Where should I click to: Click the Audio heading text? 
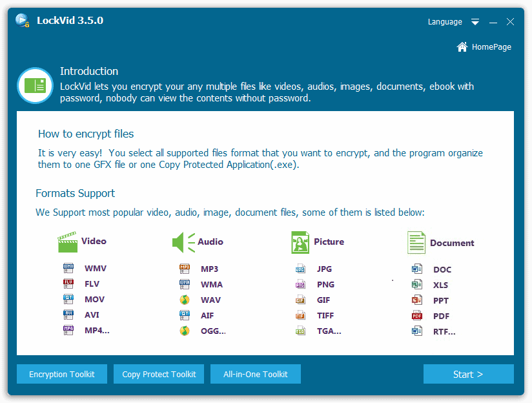coord(210,242)
